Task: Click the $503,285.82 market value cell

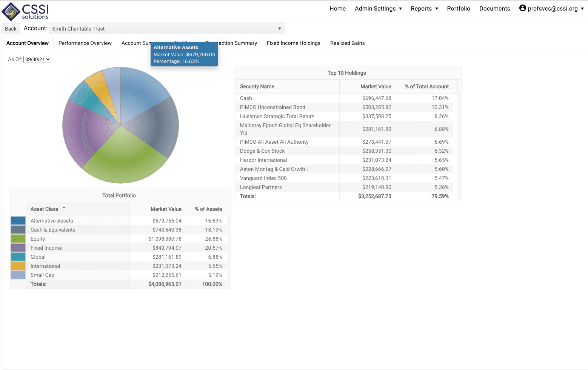Action: click(x=377, y=107)
